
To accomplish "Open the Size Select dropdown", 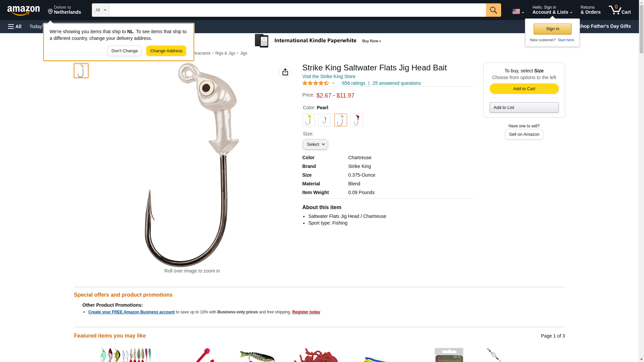I will [x=315, y=144].
